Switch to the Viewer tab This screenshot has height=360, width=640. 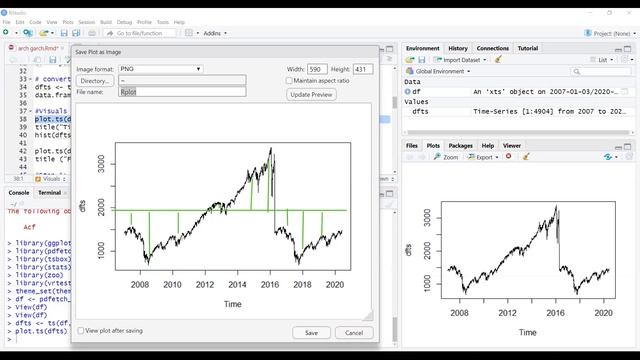511,146
